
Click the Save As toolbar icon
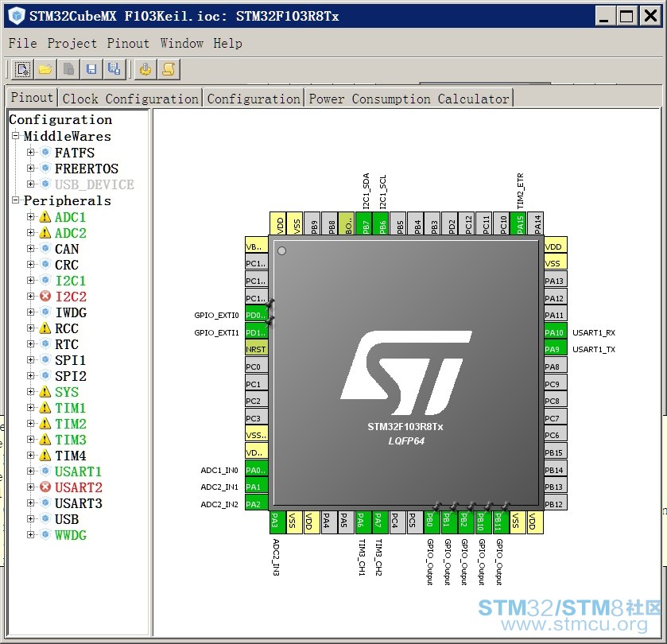114,69
